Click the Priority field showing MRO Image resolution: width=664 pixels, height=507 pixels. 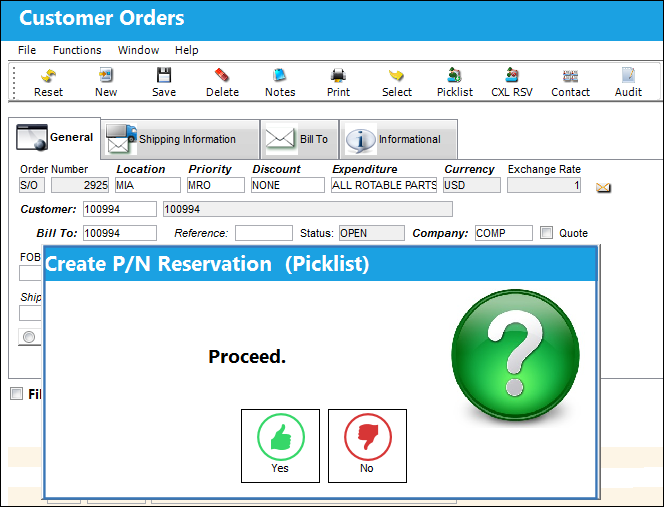pyautogui.click(x=216, y=185)
